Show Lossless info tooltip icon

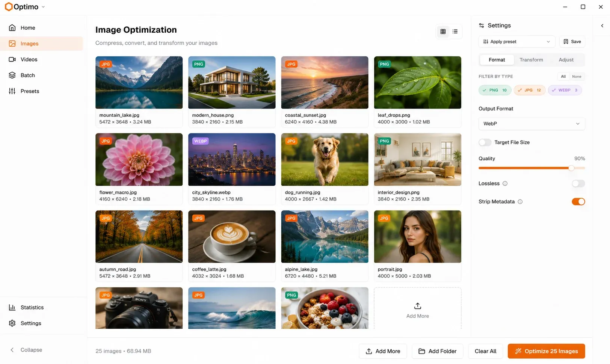click(x=505, y=184)
